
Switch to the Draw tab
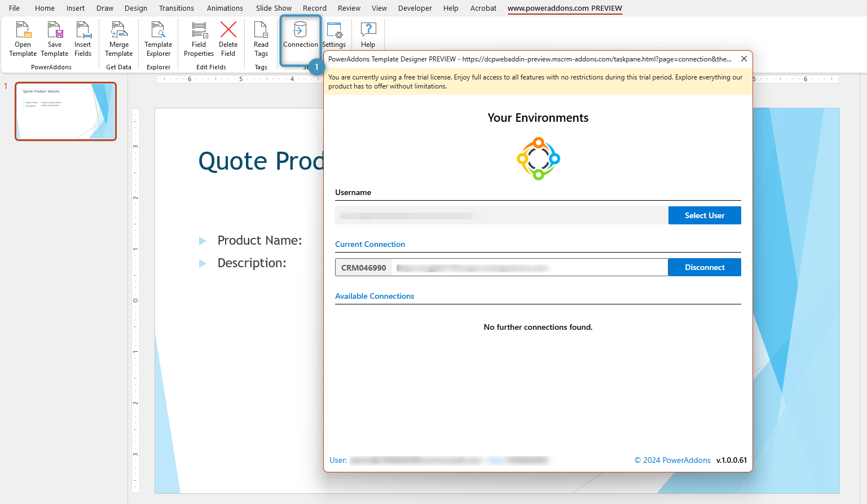(x=105, y=8)
